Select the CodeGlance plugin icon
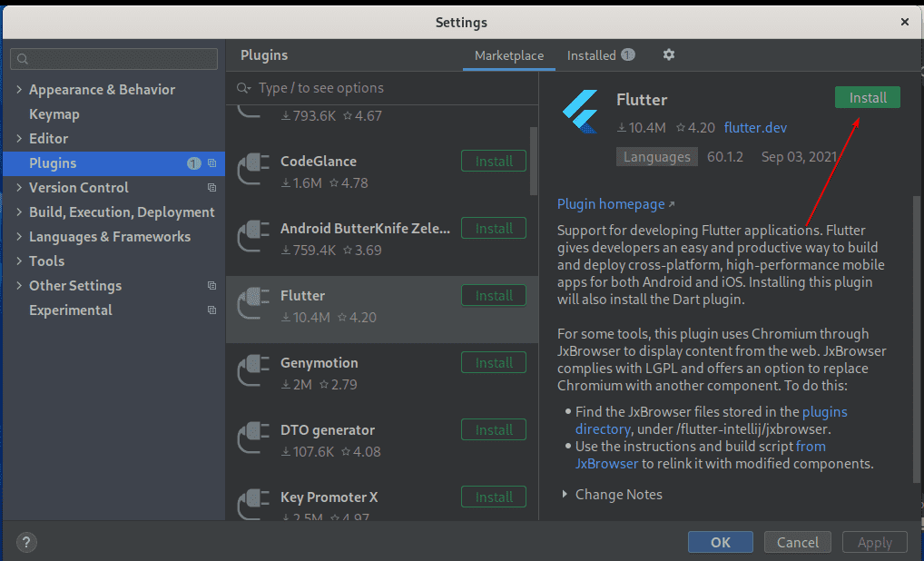Image resolution: width=924 pixels, height=561 pixels. click(253, 171)
